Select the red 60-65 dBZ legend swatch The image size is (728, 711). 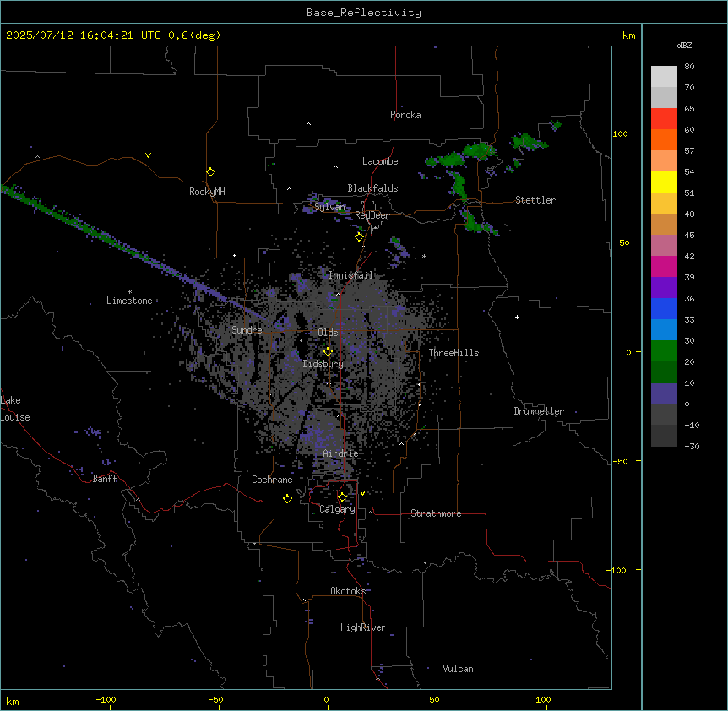664,118
